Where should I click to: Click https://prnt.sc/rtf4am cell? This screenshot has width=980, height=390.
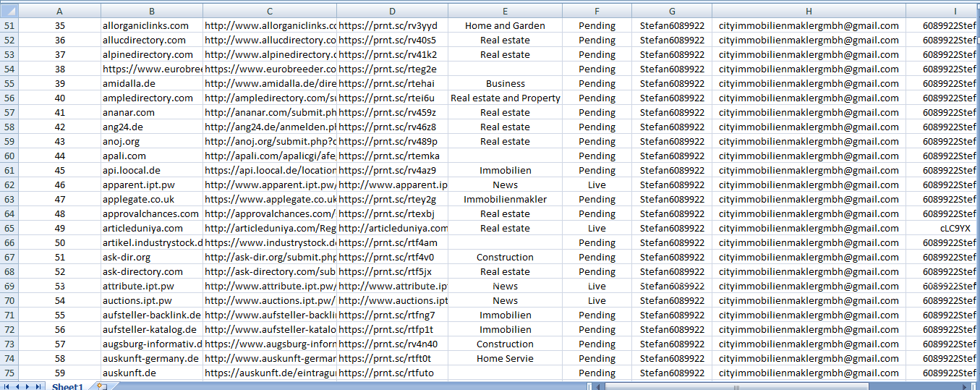pos(393,242)
